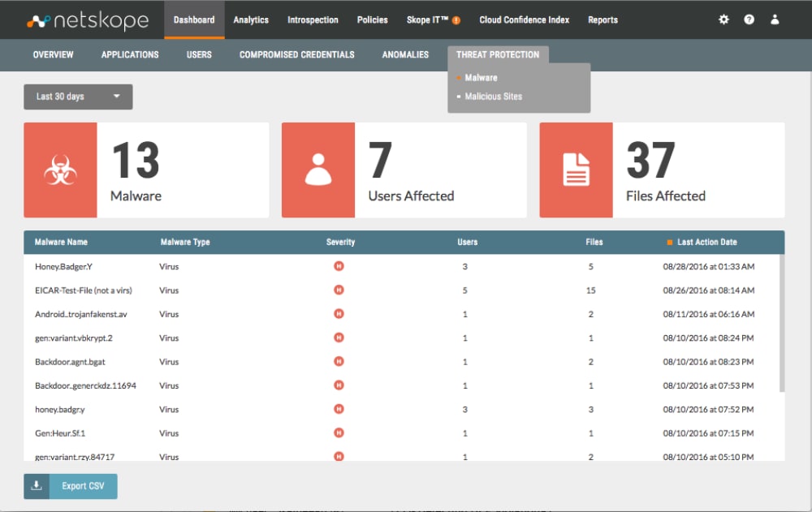Click severity icon for Android..trojanfakenst.av
The image size is (812, 512).
pos(339,314)
